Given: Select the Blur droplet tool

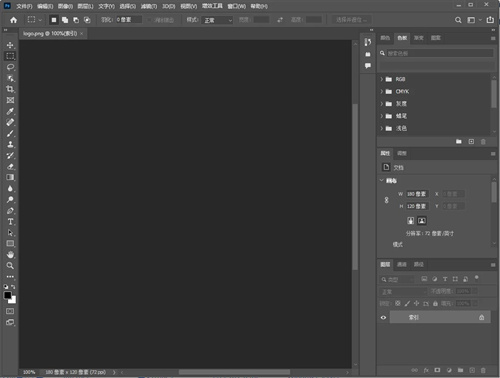Looking at the screenshot, I should point(10,189).
